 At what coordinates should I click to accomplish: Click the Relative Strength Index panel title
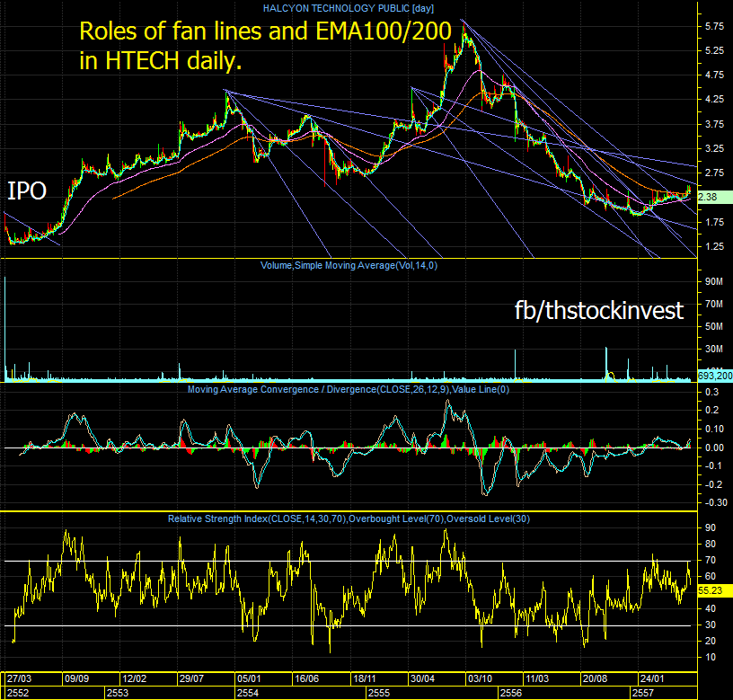pyautogui.click(x=349, y=518)
